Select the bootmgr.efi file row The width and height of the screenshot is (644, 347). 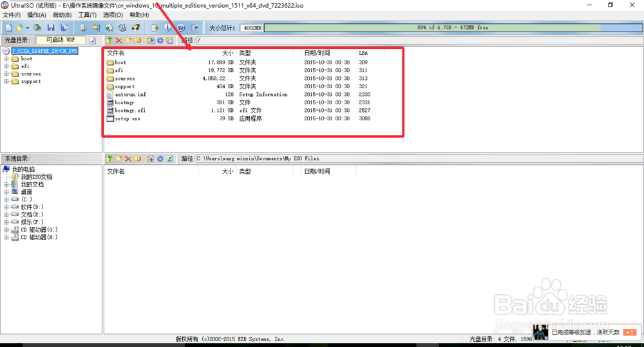tap(238, 111)
